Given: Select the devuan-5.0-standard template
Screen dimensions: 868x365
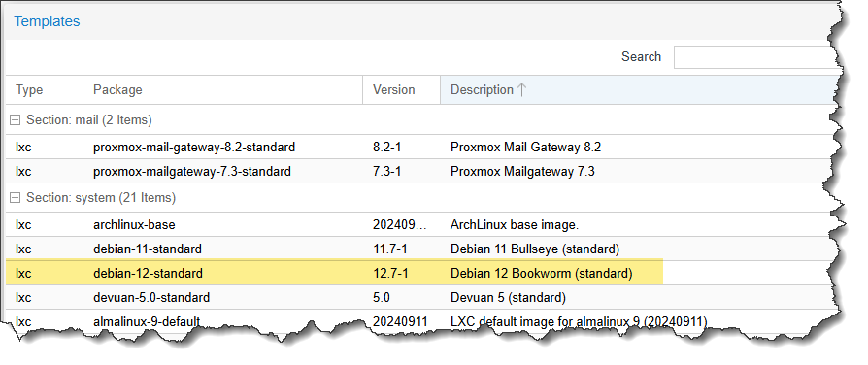Looking at the screenshot, I should click(420, 297).
